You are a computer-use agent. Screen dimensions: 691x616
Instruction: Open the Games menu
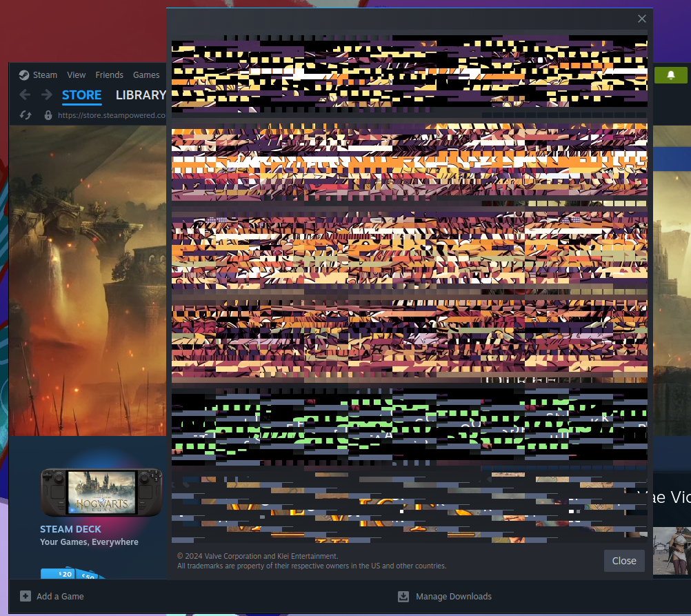(x=146, y=75)
